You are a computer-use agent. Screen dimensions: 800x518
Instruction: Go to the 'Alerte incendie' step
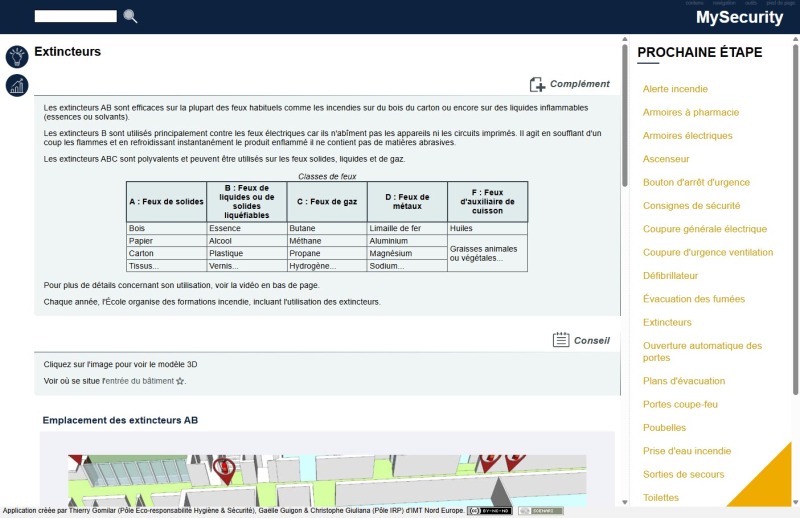675,89
